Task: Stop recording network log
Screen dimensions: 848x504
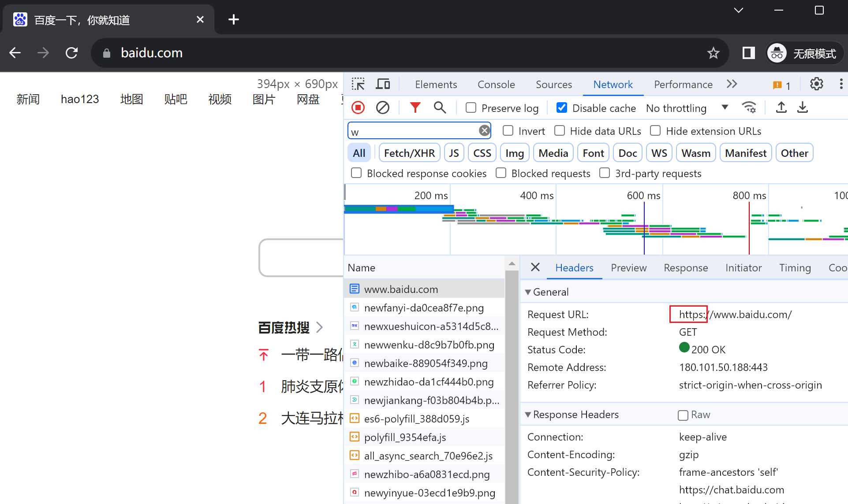Action: pos(358,107)
